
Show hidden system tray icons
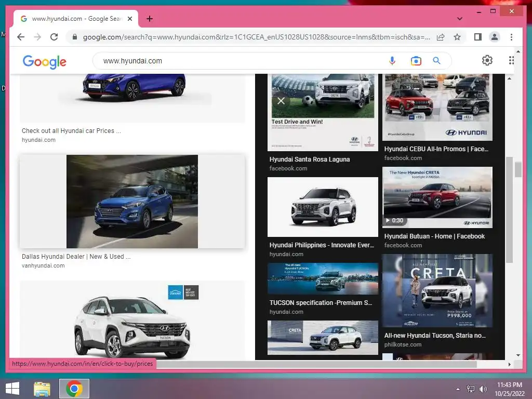pyautogui.click(x=458, y=389)
